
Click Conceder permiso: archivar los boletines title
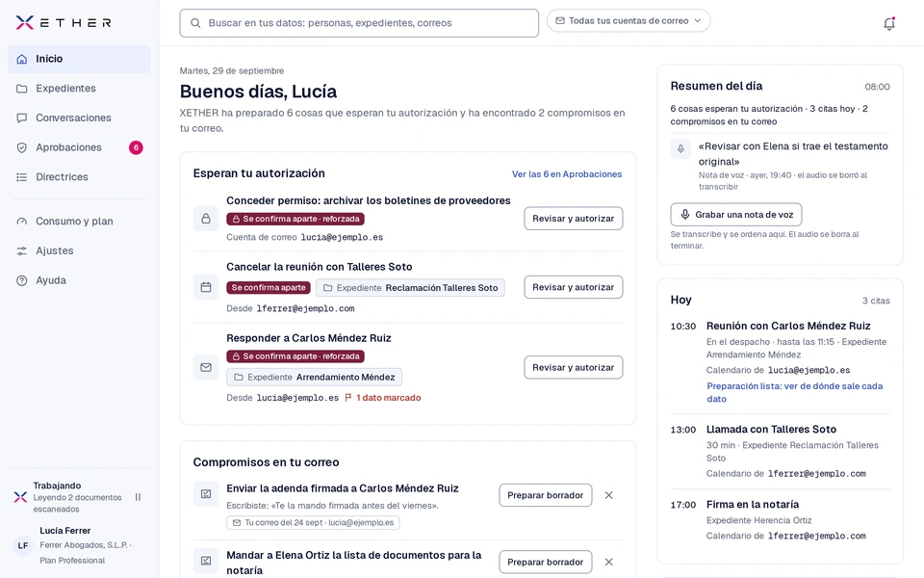tap(369, 200)
